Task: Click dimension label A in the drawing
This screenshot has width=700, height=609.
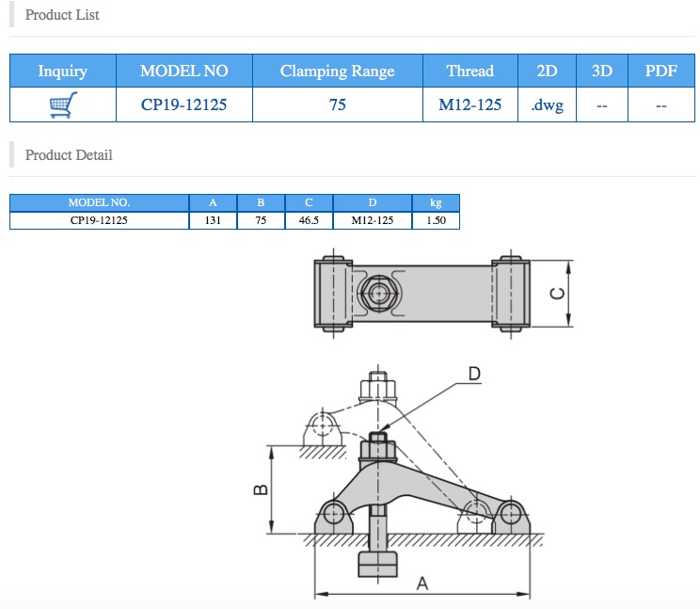Action: click(x=422, y=583)
